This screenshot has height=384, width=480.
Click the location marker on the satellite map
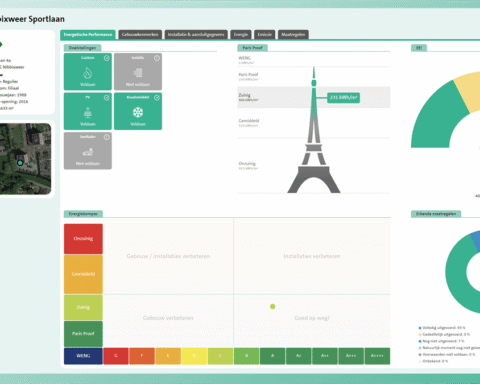click(x=20, y=163)
